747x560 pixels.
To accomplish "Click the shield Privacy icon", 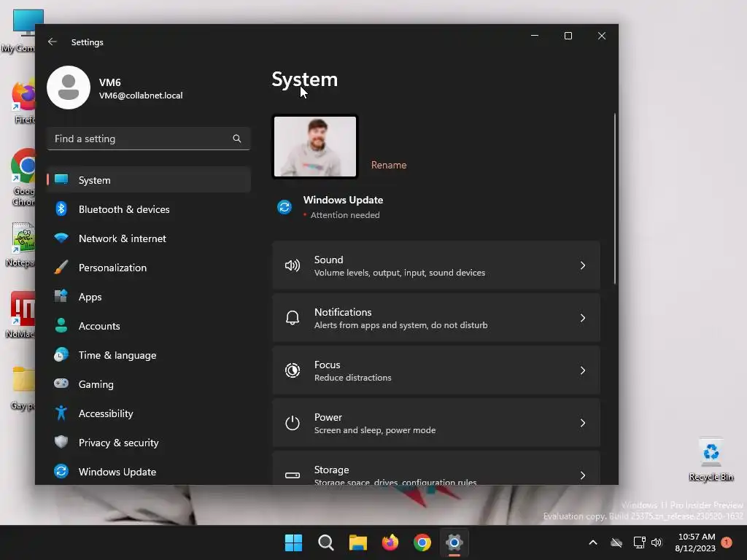I will click(x=61, y=442).
